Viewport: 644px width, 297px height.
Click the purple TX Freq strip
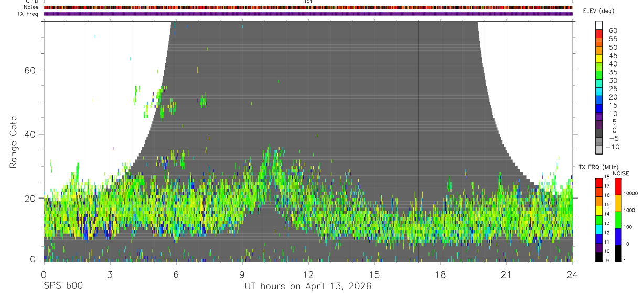(308, 14)
